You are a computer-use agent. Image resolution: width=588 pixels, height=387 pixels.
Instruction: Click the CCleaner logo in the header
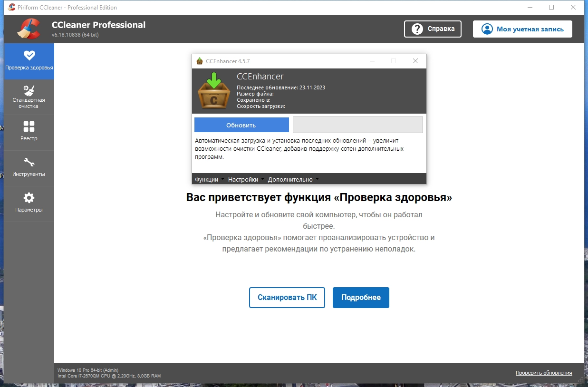tap(29, 29)
